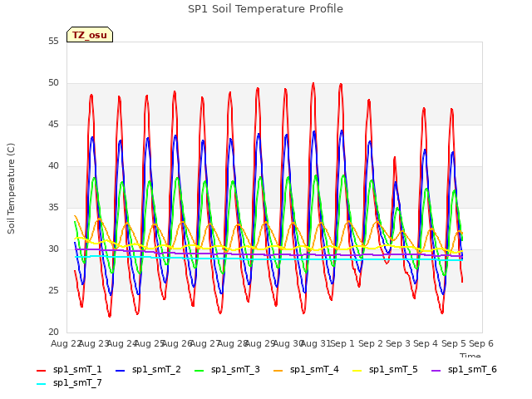This screenshot has width=532, height=399.
Task: Click green sp1_smT_3 legend color swatch
Action: pos(199,371)
